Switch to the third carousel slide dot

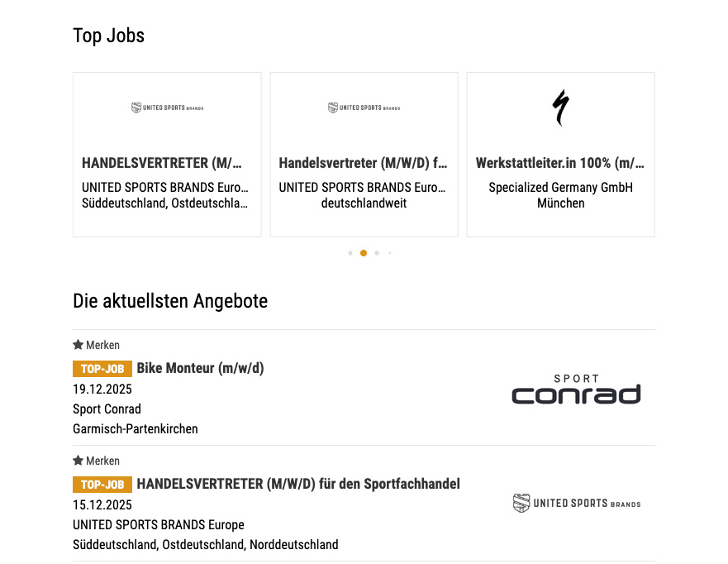377,253
